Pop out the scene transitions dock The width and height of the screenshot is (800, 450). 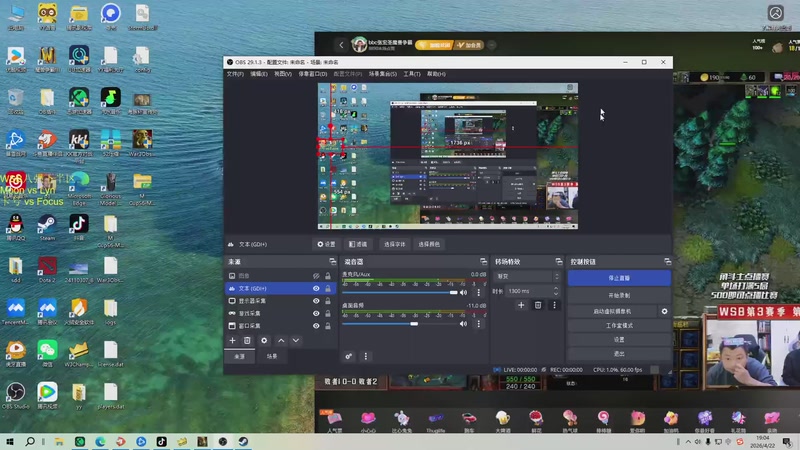[x=559, y=261]
